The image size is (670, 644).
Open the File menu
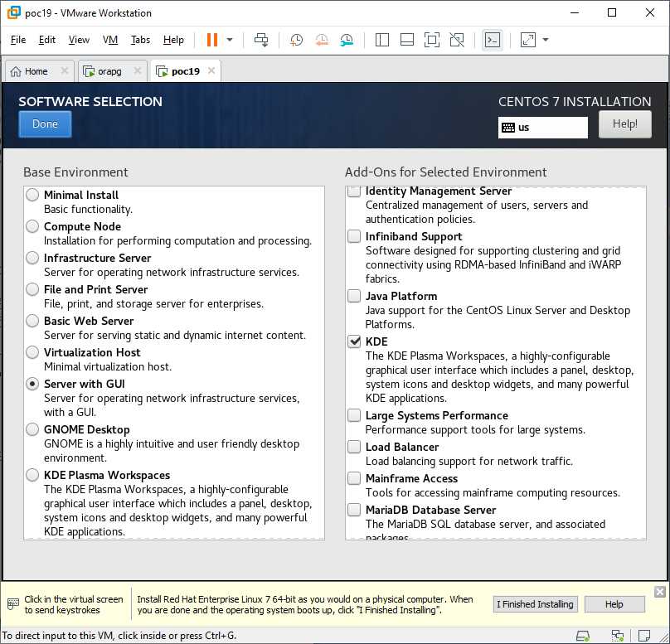(18, 40)
